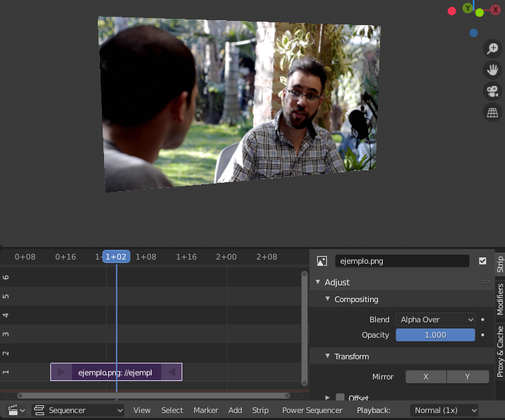Click the 0+08 time label
This screenshot has width=505, height=420.
[x=25, y=257]
